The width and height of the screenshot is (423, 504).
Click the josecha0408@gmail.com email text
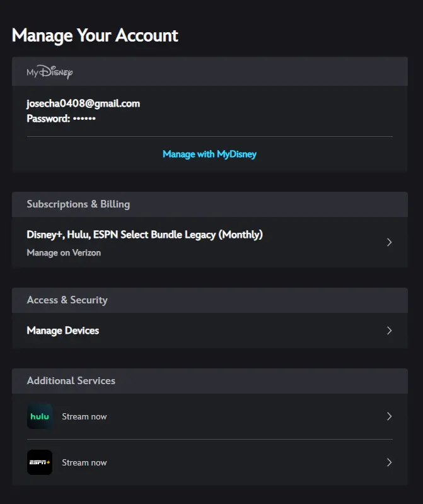pyautogui.click(x=83, y=103)
